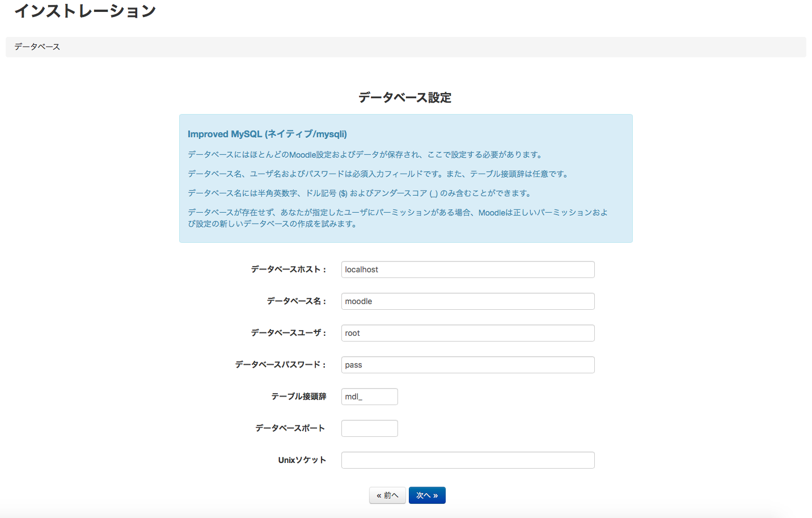Click the Unixソケット label

coord(302,460)
